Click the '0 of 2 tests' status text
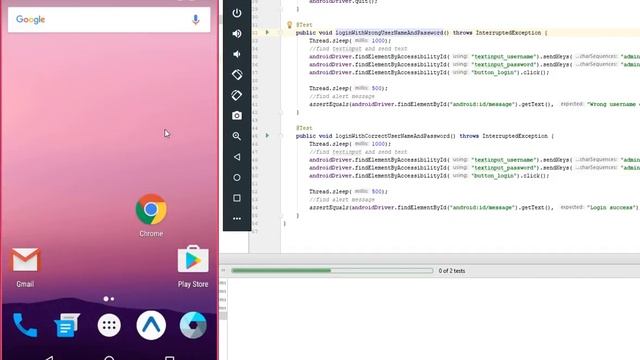 (452, 271)
